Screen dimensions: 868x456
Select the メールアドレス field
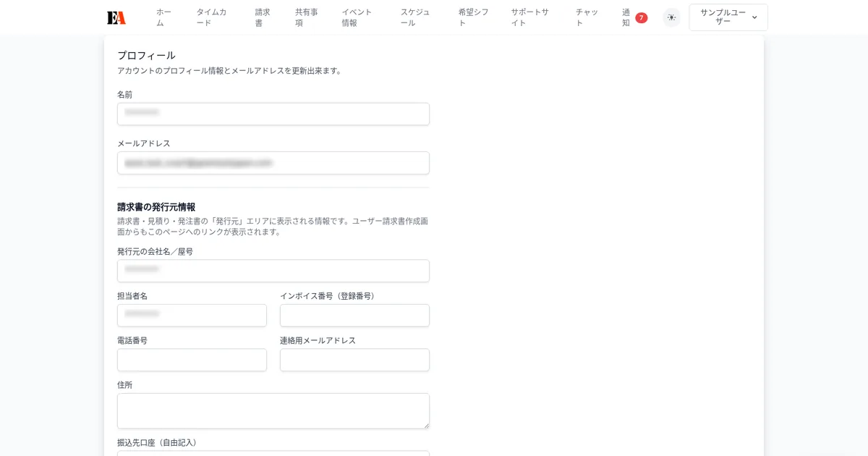pyautogui.click(x=273, y=163)
